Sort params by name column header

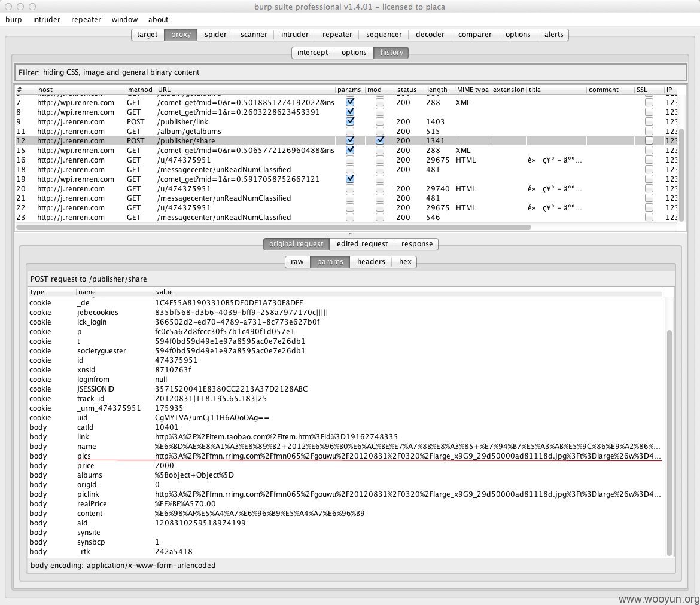click(115, 292)
